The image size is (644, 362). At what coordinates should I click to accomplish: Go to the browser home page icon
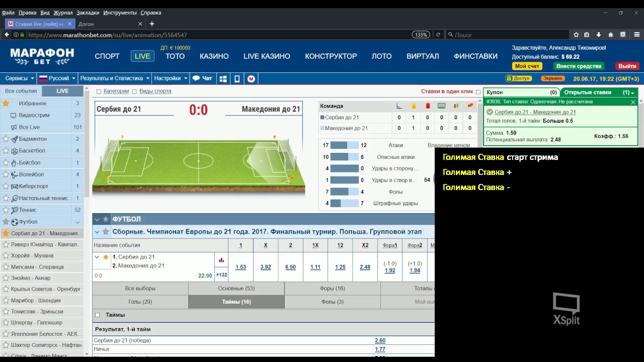611,35
